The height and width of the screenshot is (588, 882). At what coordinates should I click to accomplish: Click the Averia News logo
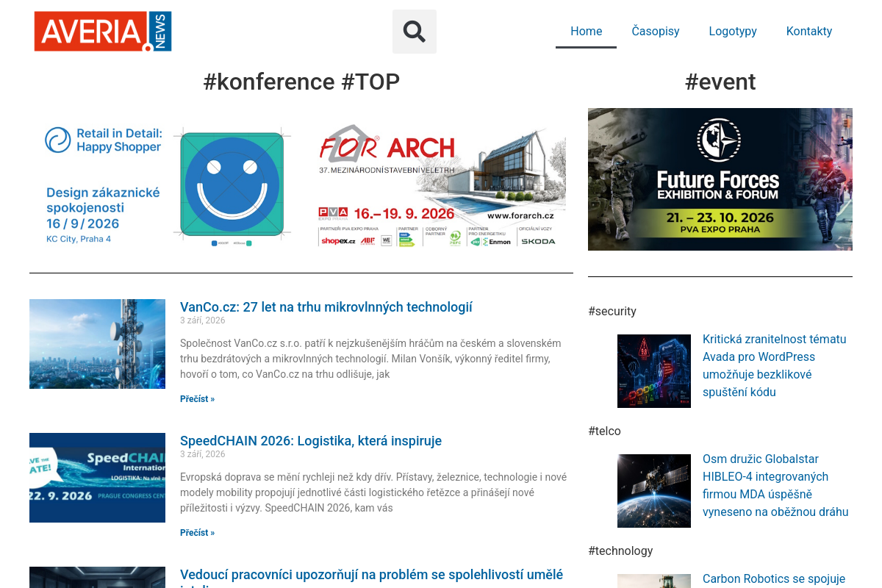(x=103, y=32)
